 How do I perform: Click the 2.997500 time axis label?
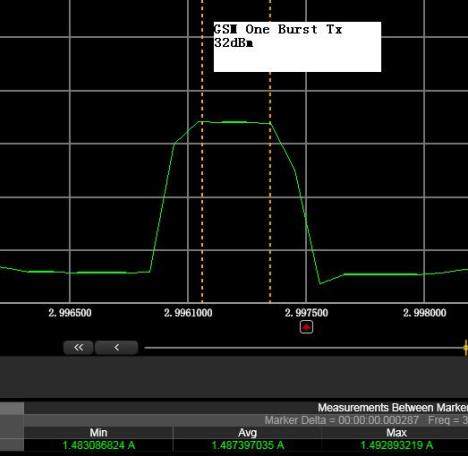[306, 313]
